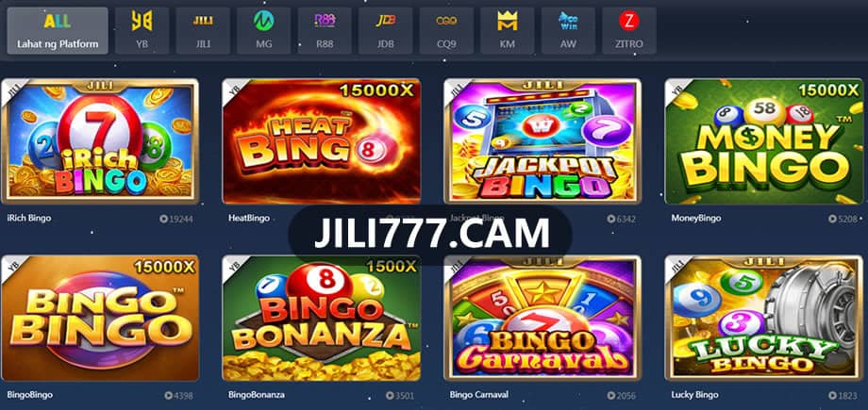Open the Bingo Bingo game tile
This screenshot has width=868, height=410.
pos(100,319)
